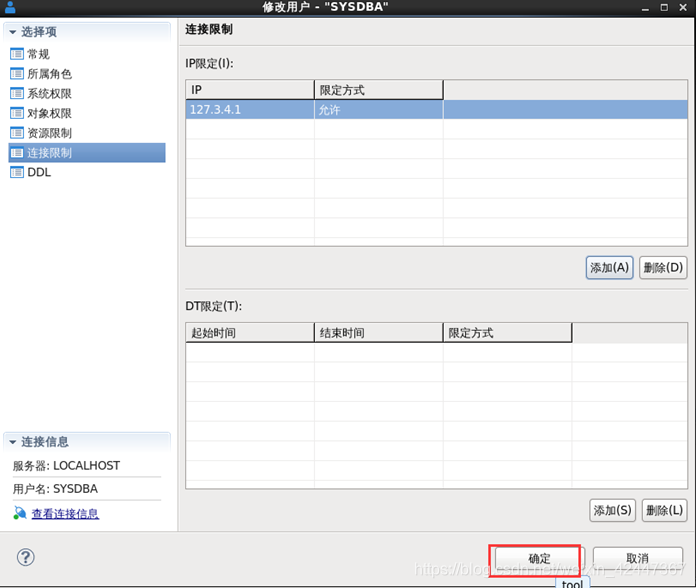Click the IP table's 限定方式 column header
The width and height of the screenshot is (696, 588).
(x=379, y=90)
